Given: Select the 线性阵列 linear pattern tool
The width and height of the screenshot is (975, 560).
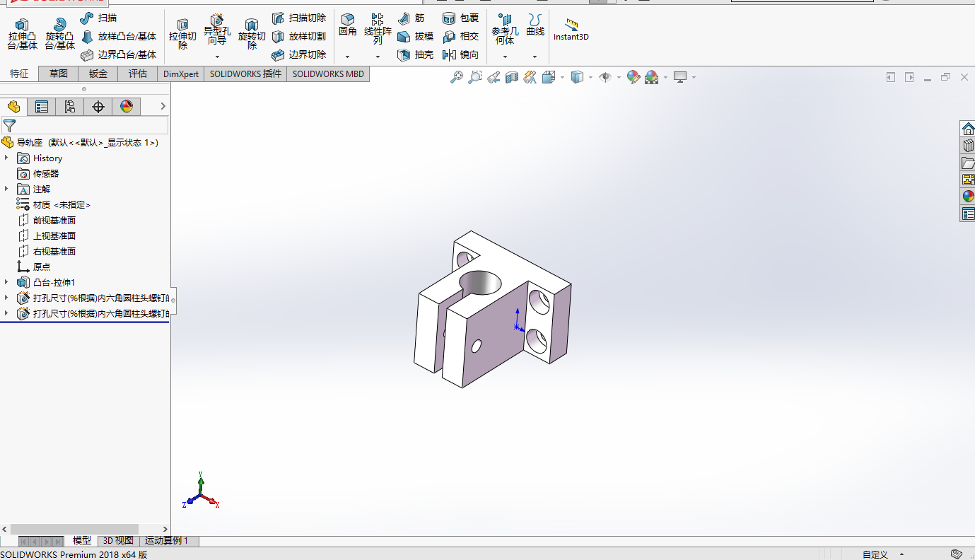Looking at the screenshot, I should click(x=378, y=28).
